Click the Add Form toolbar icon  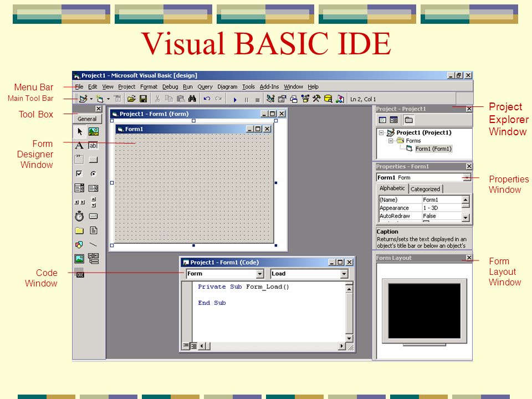click(x=100, y=99)
